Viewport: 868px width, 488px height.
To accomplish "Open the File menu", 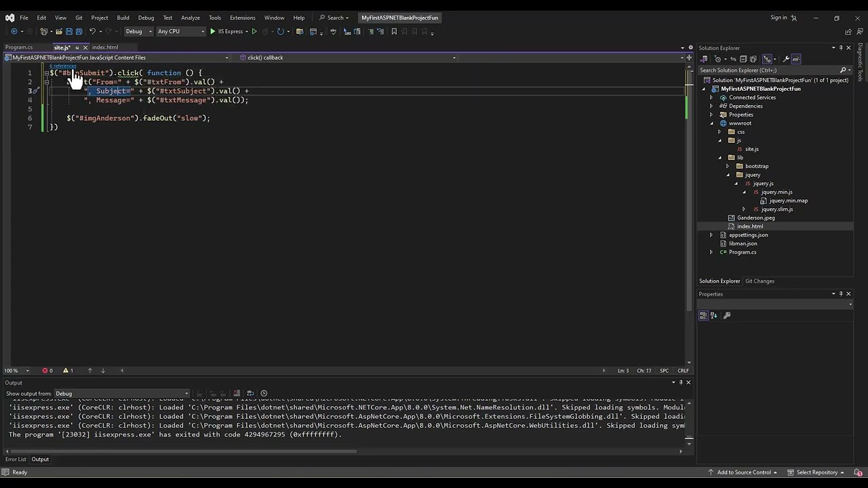I will click(x=24, y=18).
